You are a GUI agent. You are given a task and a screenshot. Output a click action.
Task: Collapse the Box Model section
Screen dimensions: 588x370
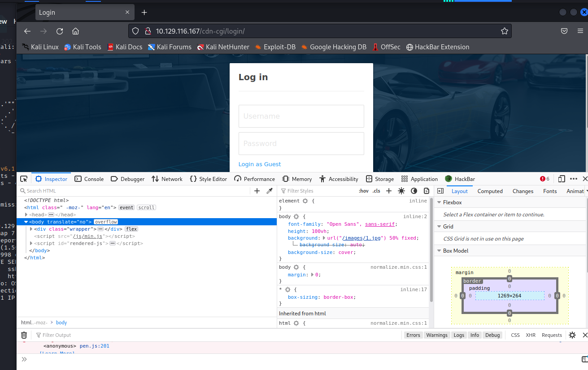click(x=439, y=250)
